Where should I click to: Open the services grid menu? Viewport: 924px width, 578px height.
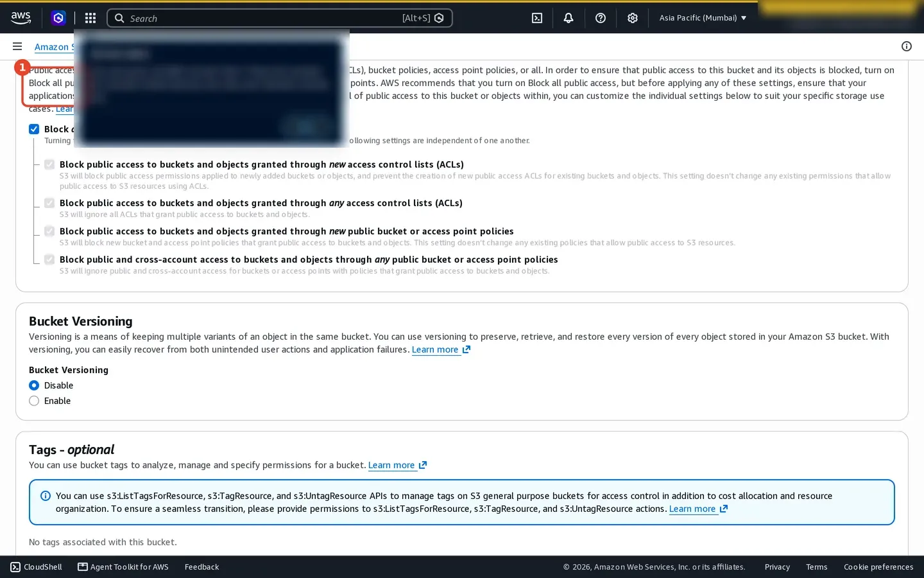(x=90, y=18)
